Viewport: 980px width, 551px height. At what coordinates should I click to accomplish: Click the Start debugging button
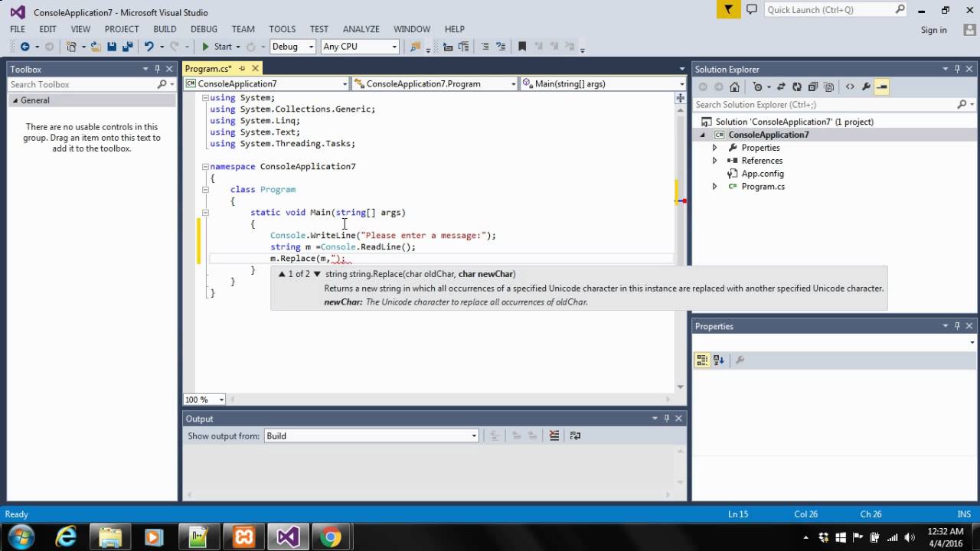217,47
